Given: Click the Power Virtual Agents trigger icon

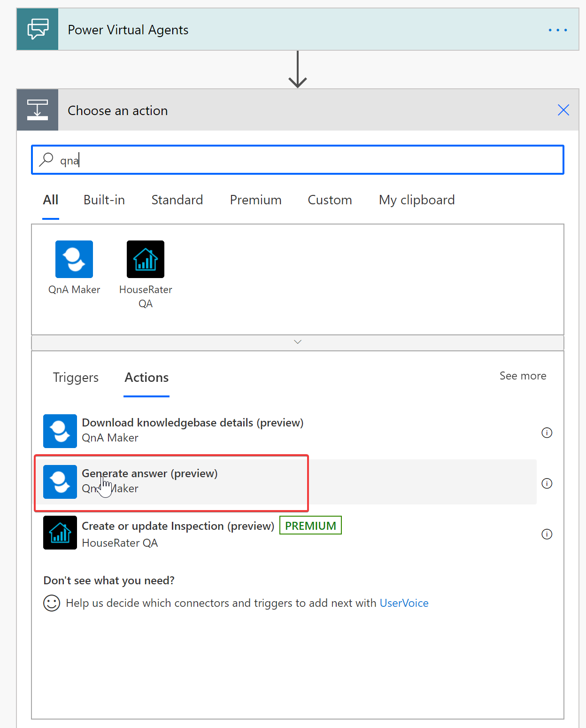Looking at the screenshot, I should tap(38, 29).
